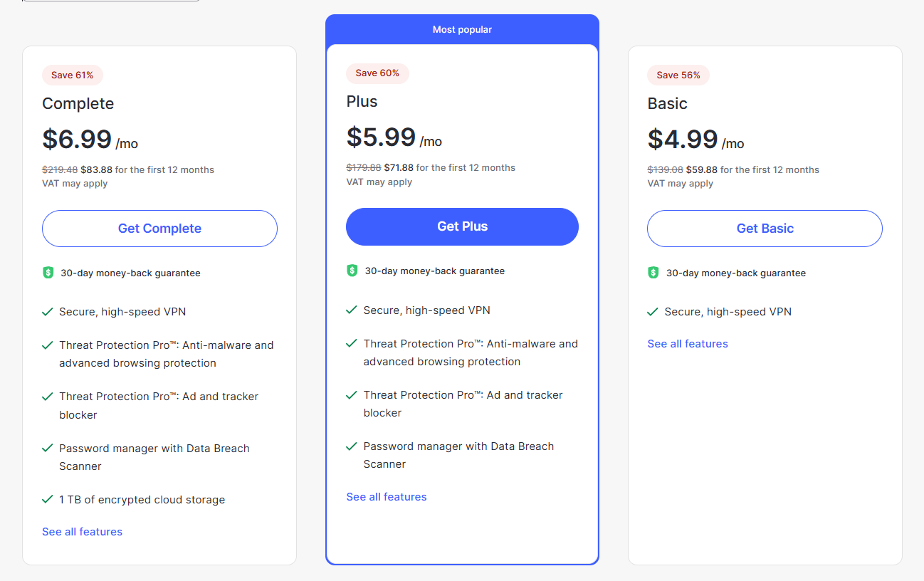This screenshot has width=924, height=581.
Task: Click the green shield icon in Complete plan
Action: click(48, 273)
